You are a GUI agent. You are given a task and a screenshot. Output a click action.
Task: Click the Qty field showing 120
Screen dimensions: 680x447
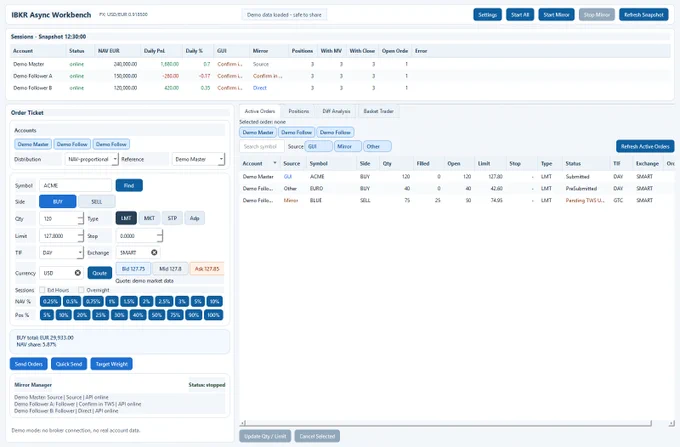click(59, 219)
